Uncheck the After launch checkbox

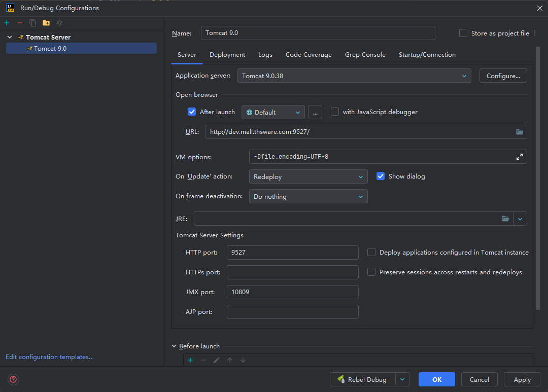[x=192, y=112]
